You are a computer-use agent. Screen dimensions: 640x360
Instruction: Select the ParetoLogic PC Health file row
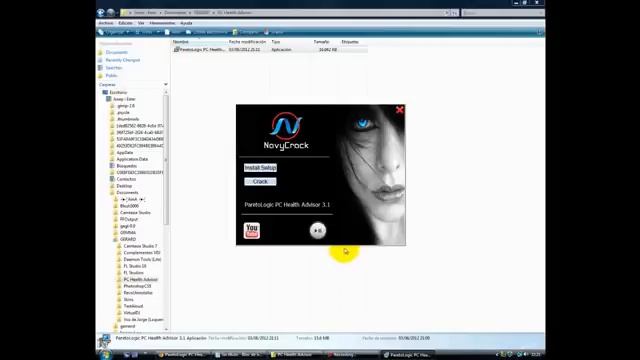[269, 49]
